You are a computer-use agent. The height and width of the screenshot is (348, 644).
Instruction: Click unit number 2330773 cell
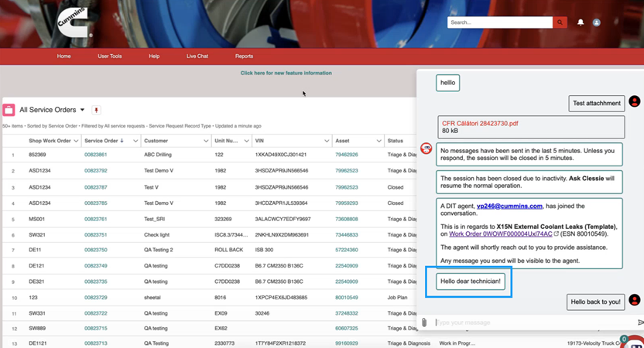tap(224, 343)
